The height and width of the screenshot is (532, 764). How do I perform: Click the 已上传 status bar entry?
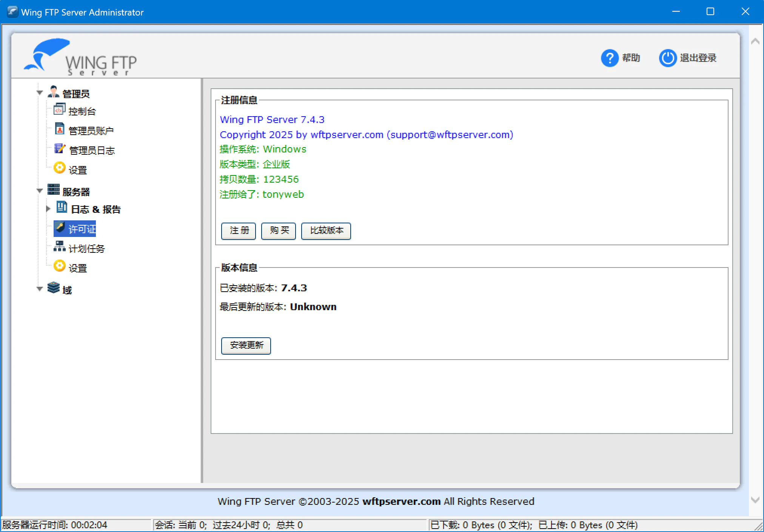click(x=588, y=525)
